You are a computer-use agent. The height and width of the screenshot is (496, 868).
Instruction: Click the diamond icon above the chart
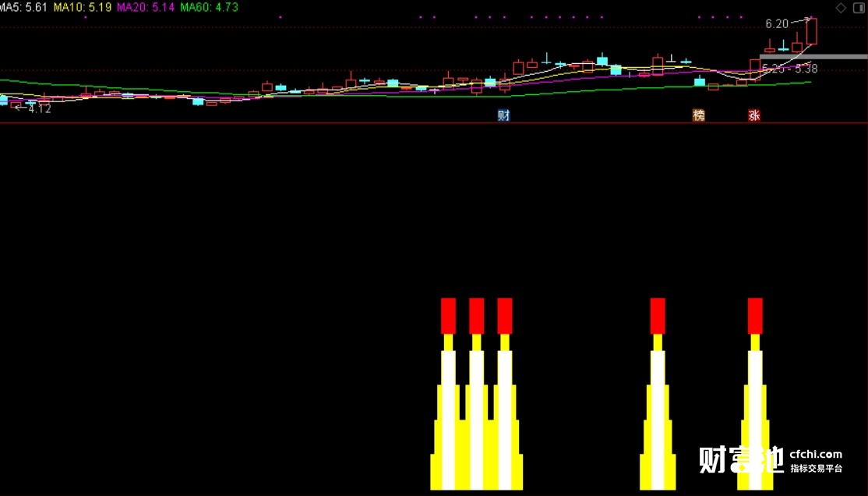(x=841, y=8)
